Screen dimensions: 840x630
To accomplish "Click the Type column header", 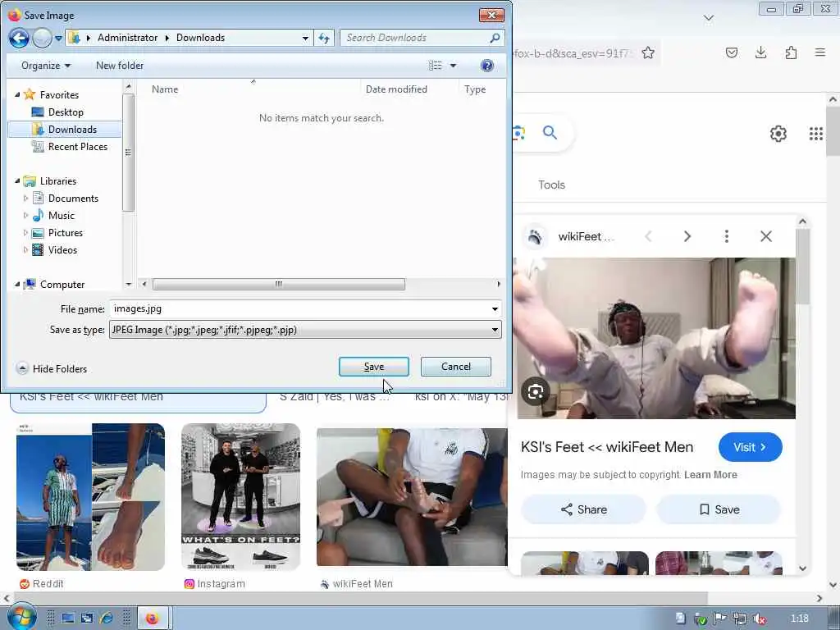I will coord(475,89).
